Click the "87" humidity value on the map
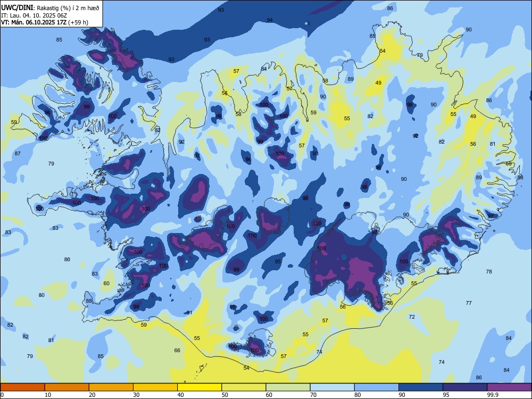Image resolution: width=532 pixels, height=399 pixels. point(18,153)
